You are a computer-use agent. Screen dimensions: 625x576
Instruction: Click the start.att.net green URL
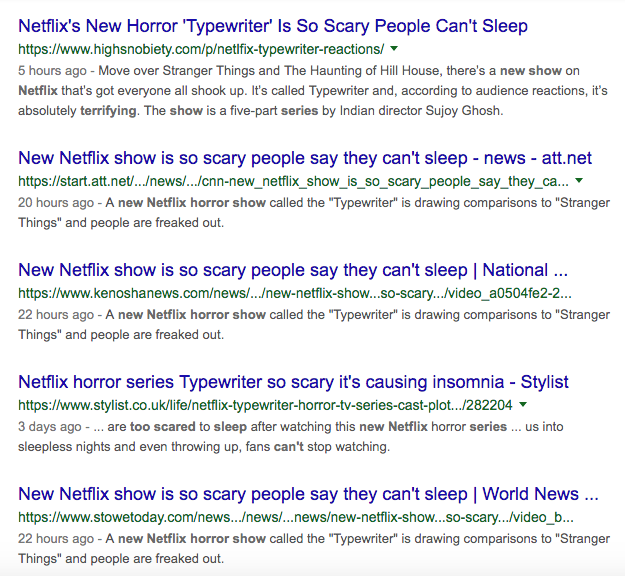(293, 181)
